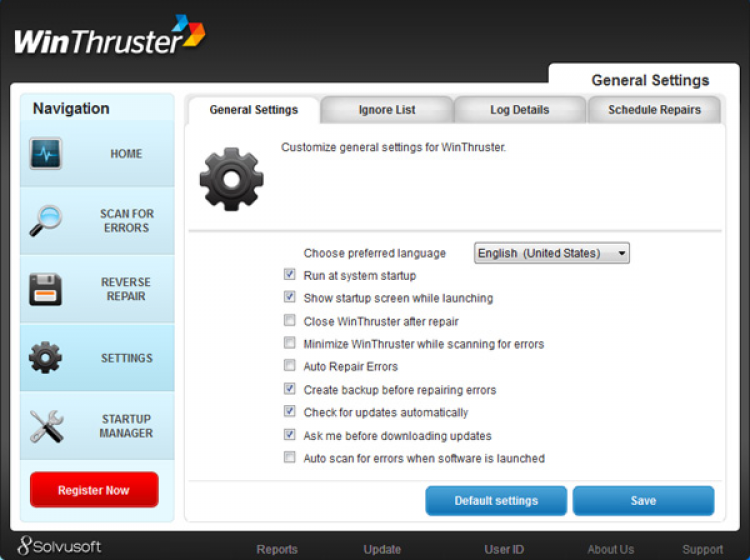Enable Auto Repair Errors checkbox
Screen dimensions: 750x560
[289, 365]
